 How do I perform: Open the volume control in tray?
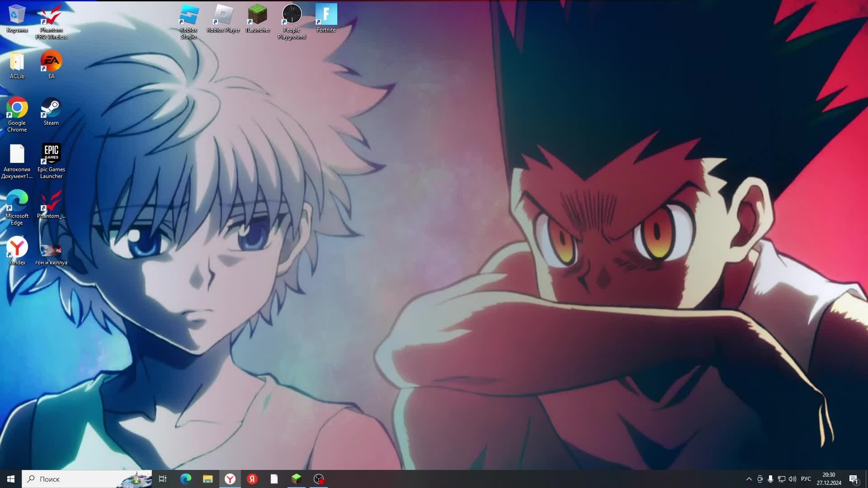(792, 479)
